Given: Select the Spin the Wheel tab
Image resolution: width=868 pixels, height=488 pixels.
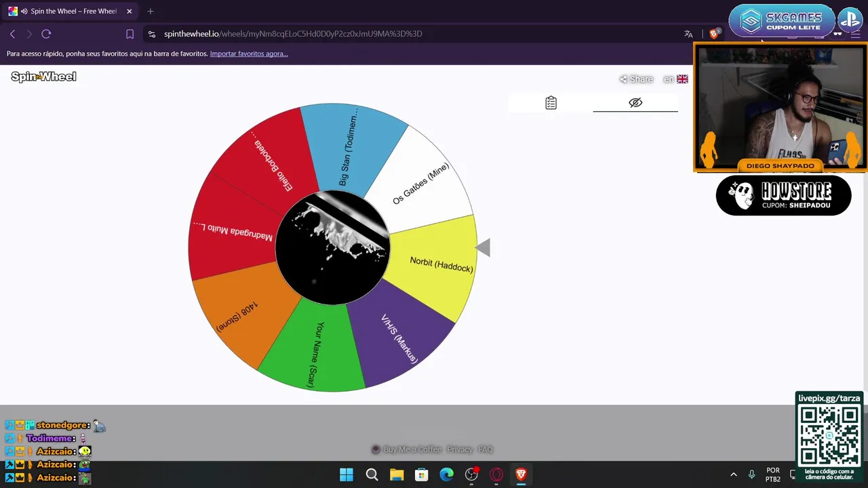Looking at the screenshot, I should pyautogui.click(x=71, y=11).
